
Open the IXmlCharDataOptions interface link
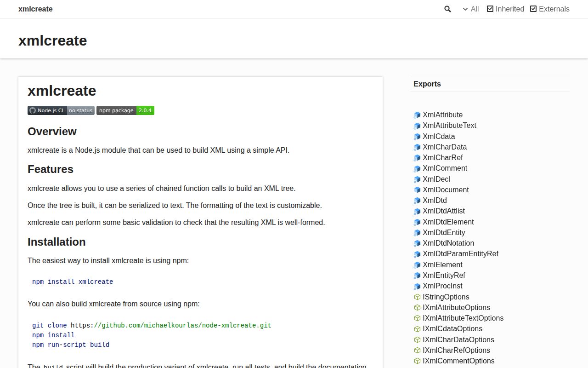tap(458, 339)
